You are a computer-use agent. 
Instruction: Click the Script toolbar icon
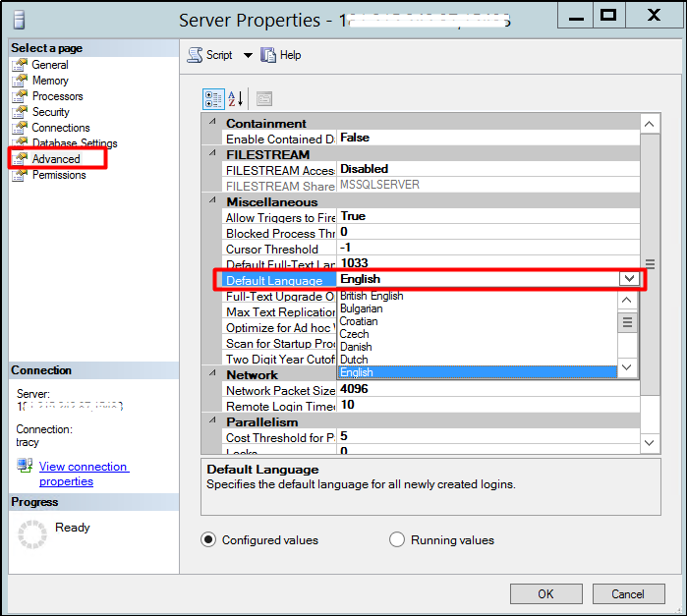coord(196,55)
